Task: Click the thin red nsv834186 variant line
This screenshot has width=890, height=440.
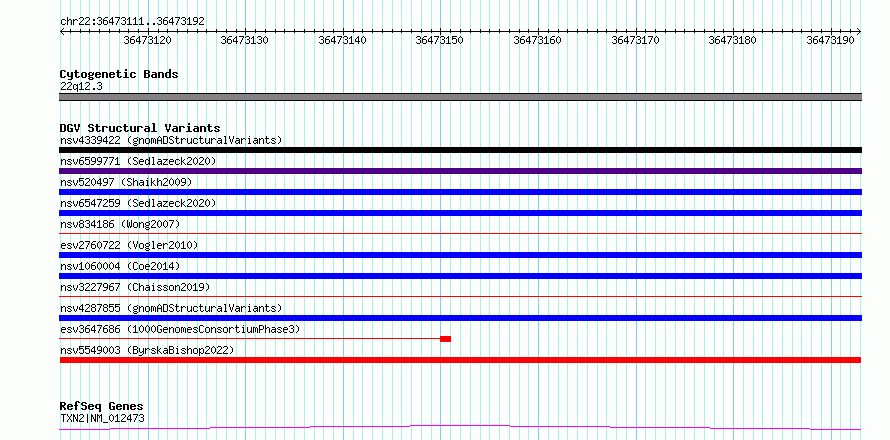Action: pyautogui.click(x=460, y=233)
